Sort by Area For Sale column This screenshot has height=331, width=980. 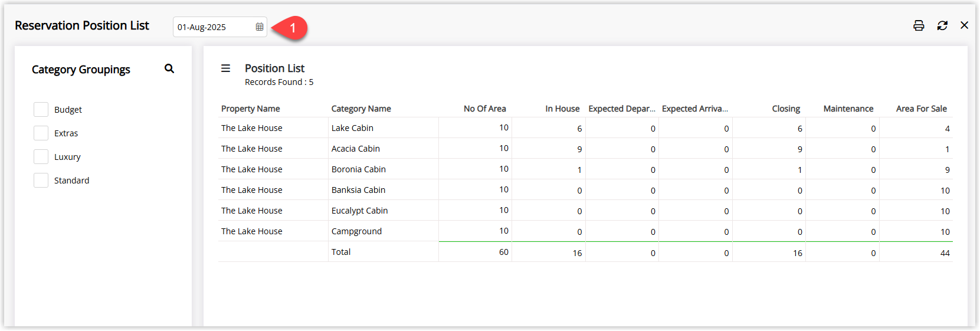921,109
